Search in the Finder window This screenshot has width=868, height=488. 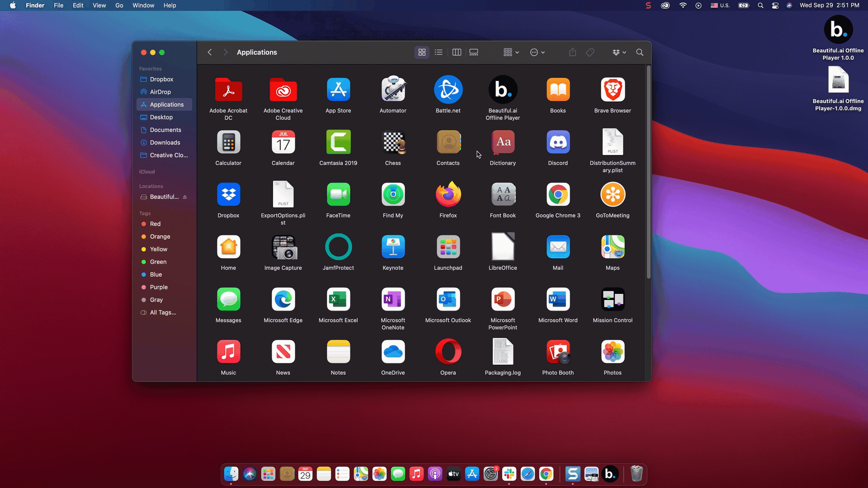tap(640, 52)
